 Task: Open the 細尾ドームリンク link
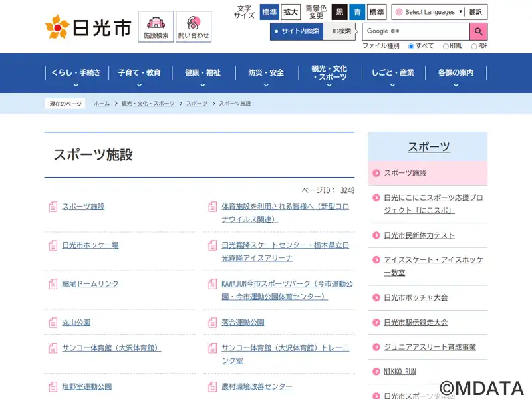[x=90, y=284]
